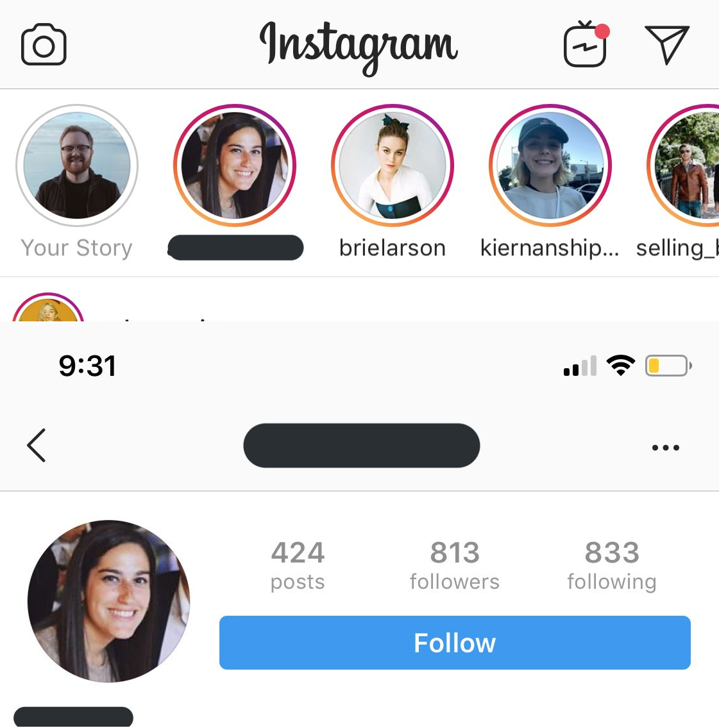Open IGTV with red notification dot

coord(586,44)
